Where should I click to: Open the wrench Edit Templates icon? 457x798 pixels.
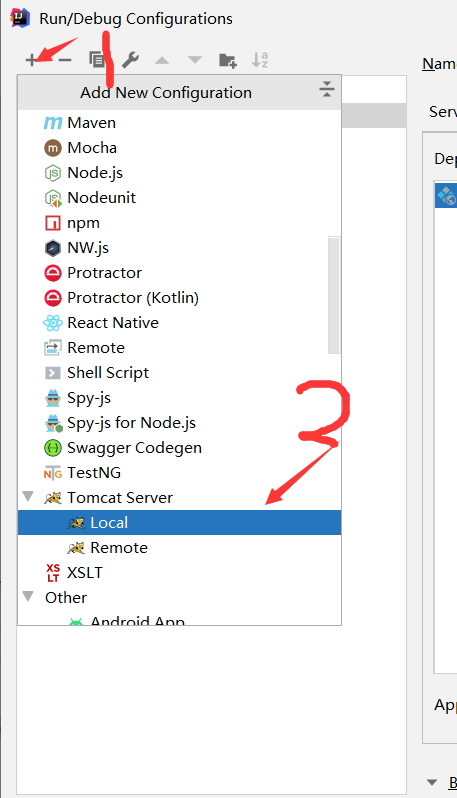coord(130,60)
